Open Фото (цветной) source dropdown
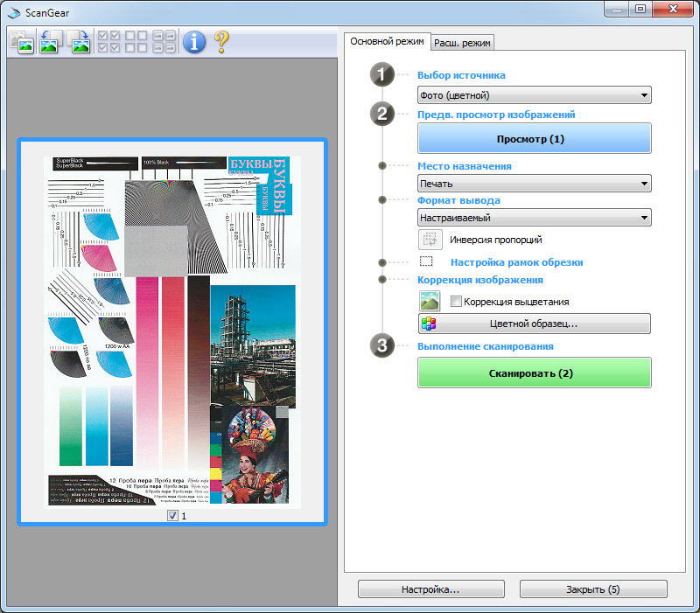Screen dimensions: 700x613 coord(535,95)
